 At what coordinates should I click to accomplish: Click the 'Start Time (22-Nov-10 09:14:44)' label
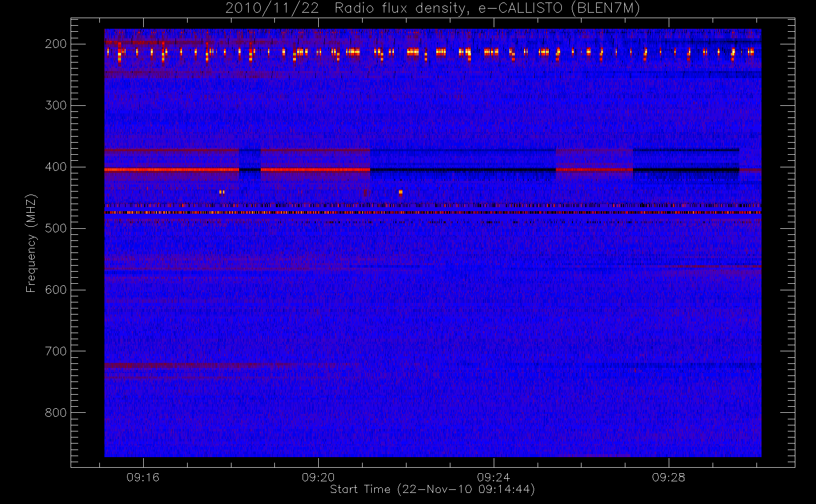[x=432, y=489]
